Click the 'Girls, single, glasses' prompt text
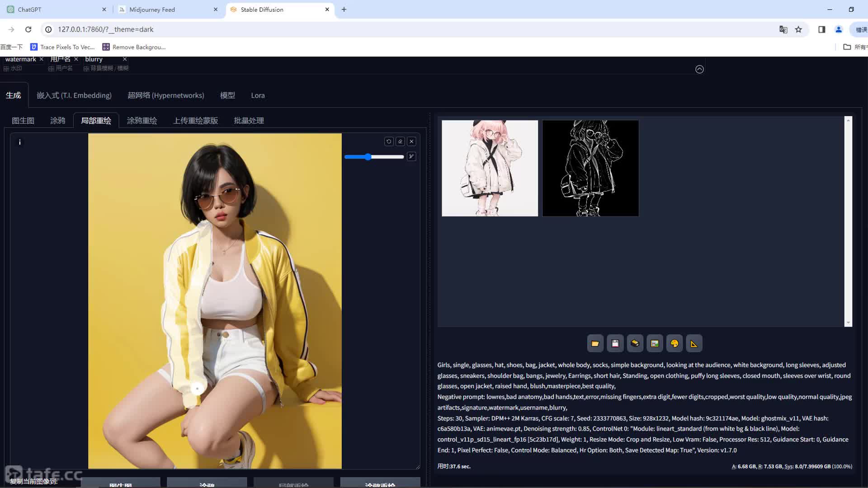This screenshot has height=488, width=868. [644, 375]
